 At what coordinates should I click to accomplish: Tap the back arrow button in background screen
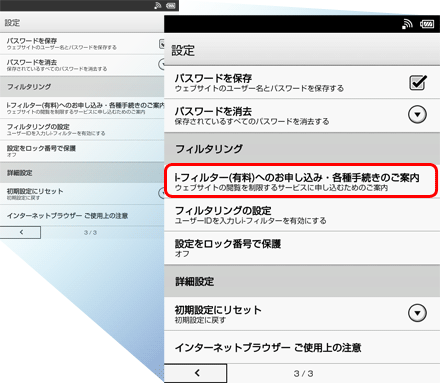coord(21,232)
